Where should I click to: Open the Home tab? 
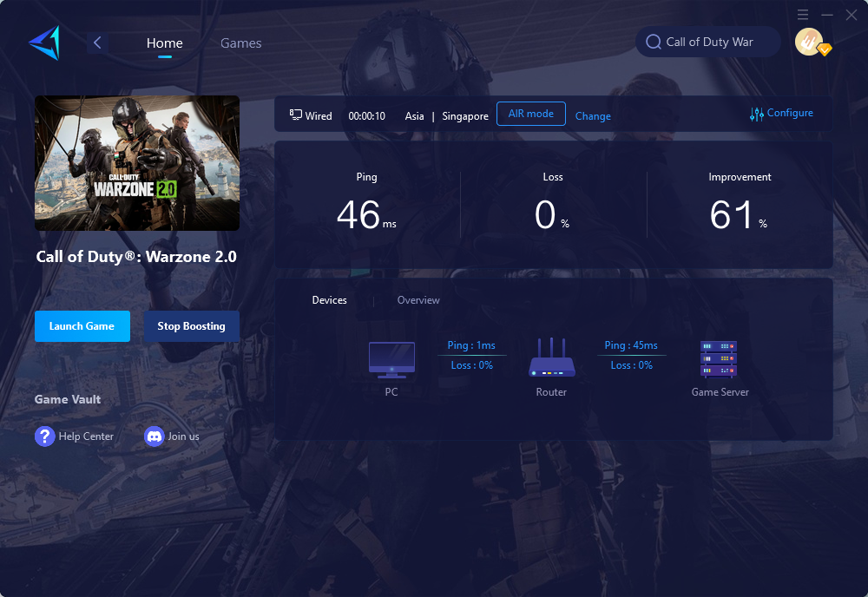click(x=164, y=43)
